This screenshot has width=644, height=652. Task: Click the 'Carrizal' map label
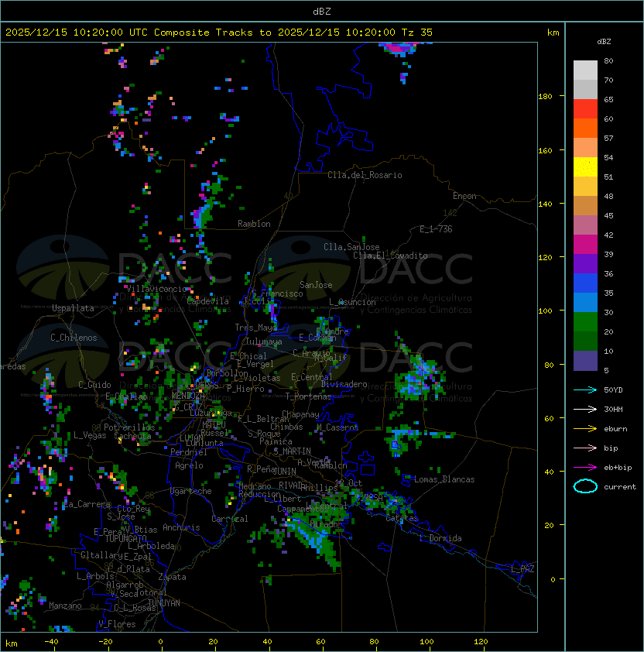[229, 519]
